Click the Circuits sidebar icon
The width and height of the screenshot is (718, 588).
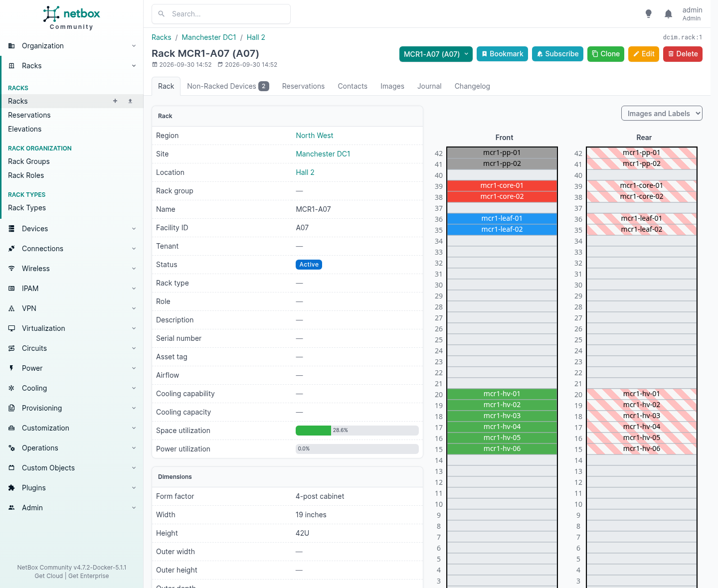tap(11, 348)
